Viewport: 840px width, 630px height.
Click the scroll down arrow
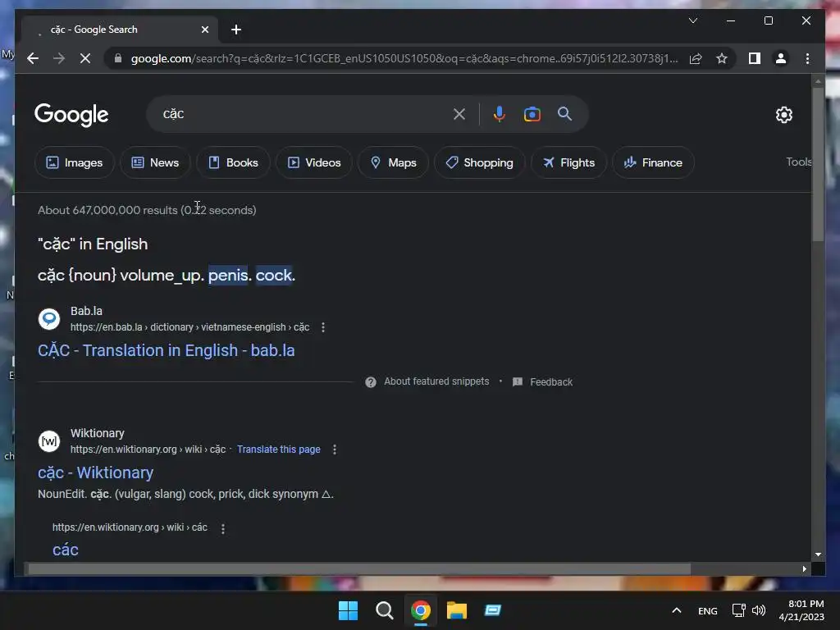click(818, 555)
